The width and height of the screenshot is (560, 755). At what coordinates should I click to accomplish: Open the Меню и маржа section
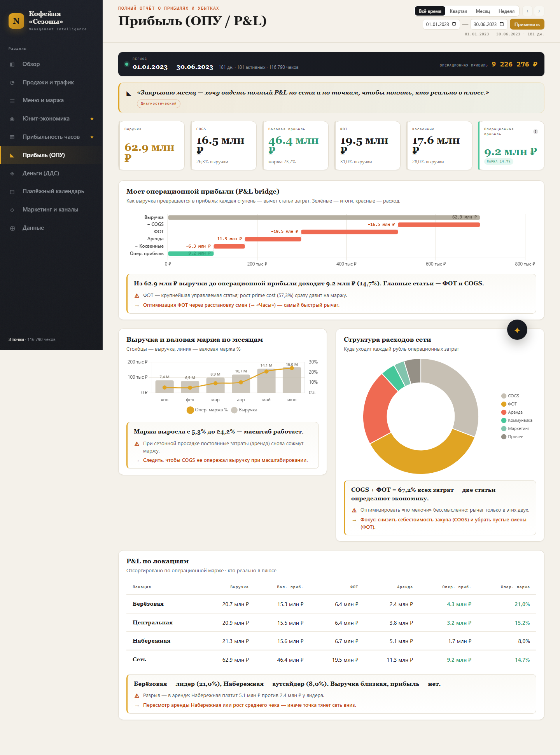[x=51, y=100]
